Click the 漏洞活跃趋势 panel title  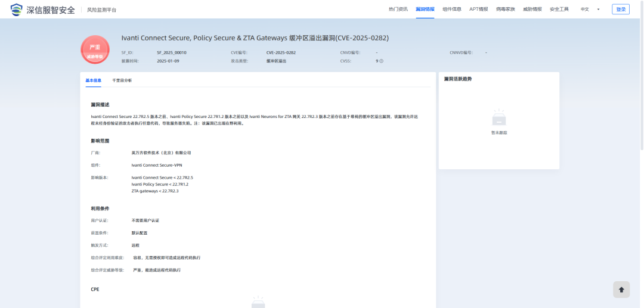tap(458, 79)
